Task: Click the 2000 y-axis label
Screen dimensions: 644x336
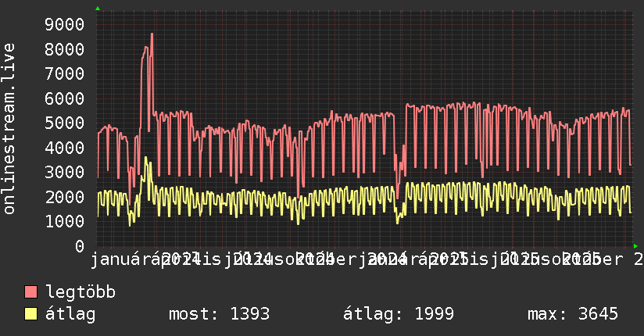Action: point(65,197)
